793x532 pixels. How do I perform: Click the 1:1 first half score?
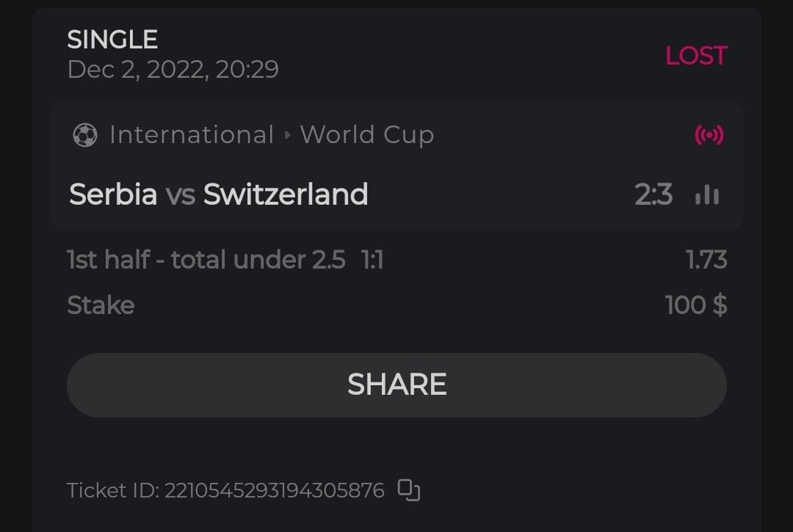tap(372, 260)
